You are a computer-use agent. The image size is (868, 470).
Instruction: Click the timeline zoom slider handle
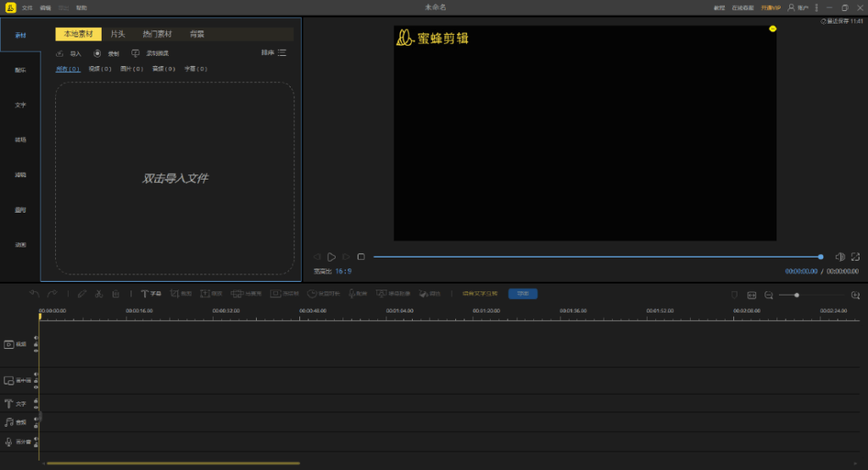point(797,295)
